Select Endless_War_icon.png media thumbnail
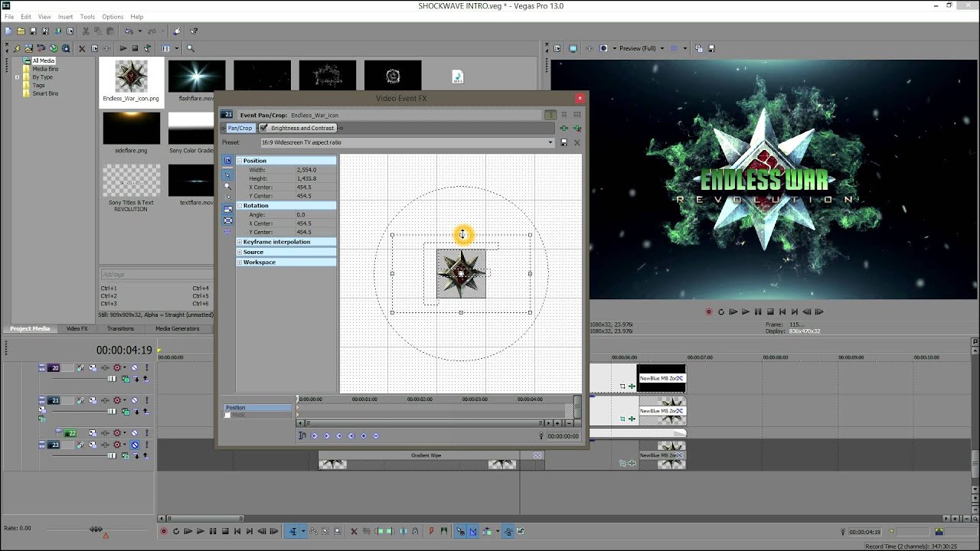Viewport: 980px width, 551px height. [131, 80]
